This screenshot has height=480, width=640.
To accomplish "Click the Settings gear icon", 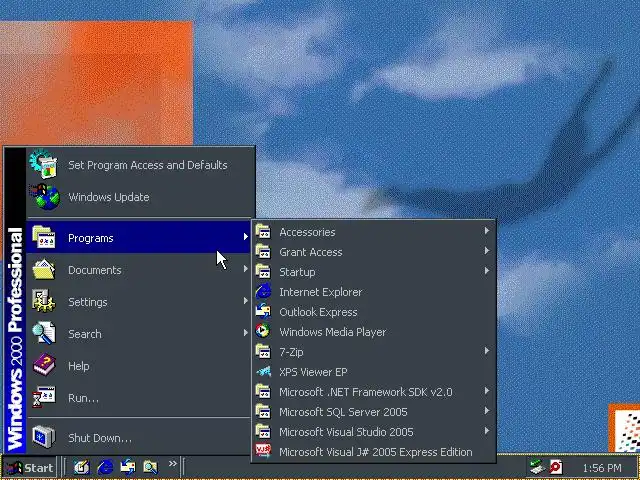I will tap(44, 301).
